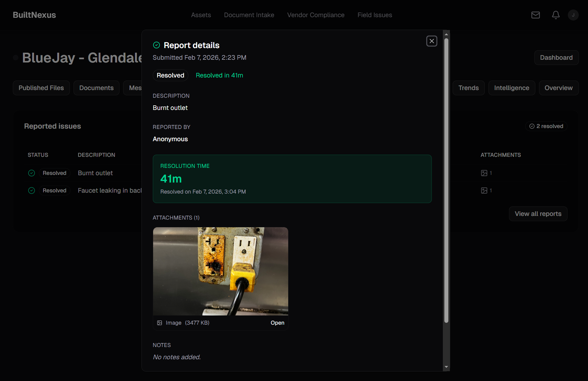The height and width of the screenshot is (381, 588).
Task: Open the user avatar menu
Action: (573, 15)
